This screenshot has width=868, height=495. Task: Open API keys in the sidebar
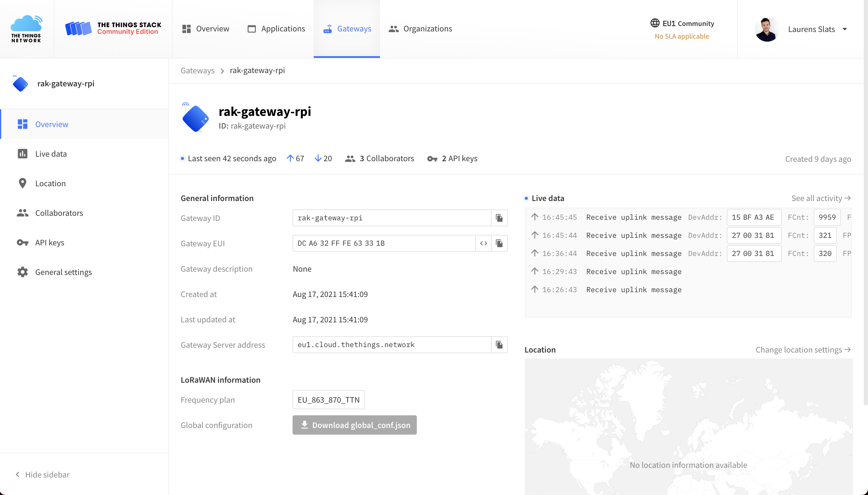pyautogui.click(x=84, y=242)
